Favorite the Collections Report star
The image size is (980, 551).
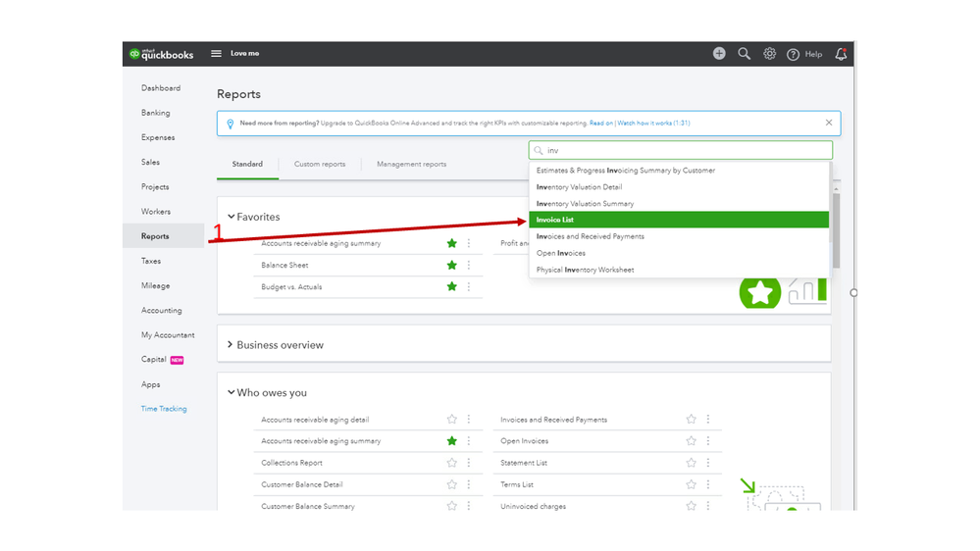tap(452, 463)
